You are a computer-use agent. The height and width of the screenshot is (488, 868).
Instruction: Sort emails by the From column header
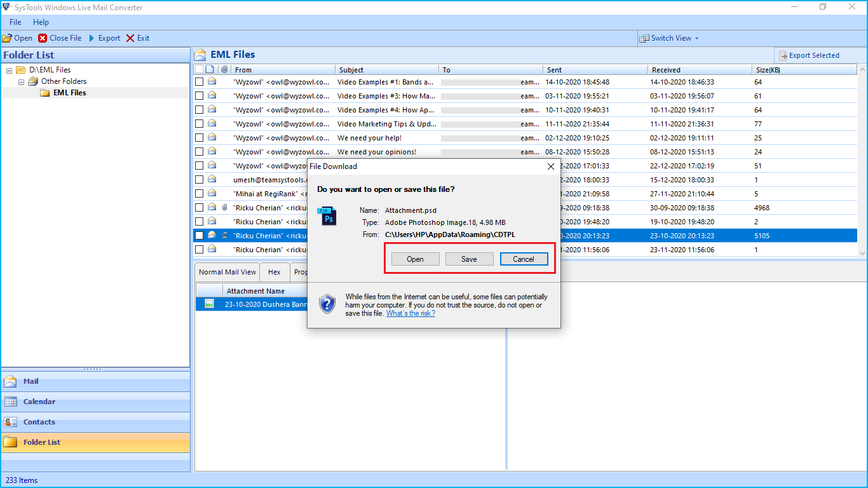(283, 70)
